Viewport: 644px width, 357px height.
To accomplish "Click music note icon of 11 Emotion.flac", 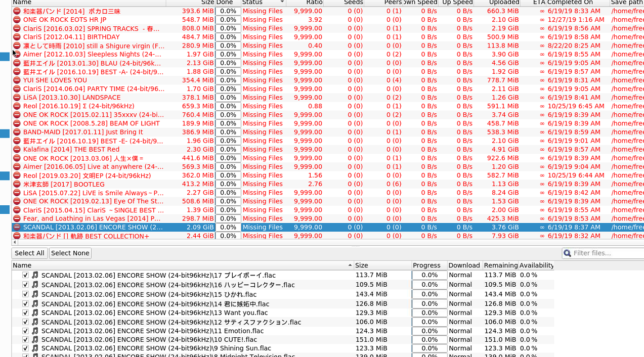I will 35,331.
